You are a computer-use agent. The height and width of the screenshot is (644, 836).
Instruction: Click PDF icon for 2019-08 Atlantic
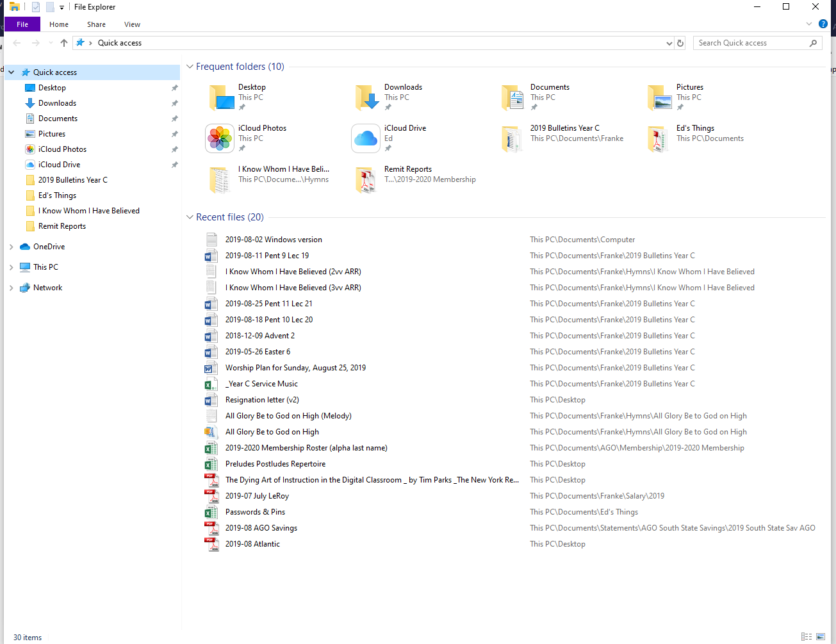tap(211, 544)
